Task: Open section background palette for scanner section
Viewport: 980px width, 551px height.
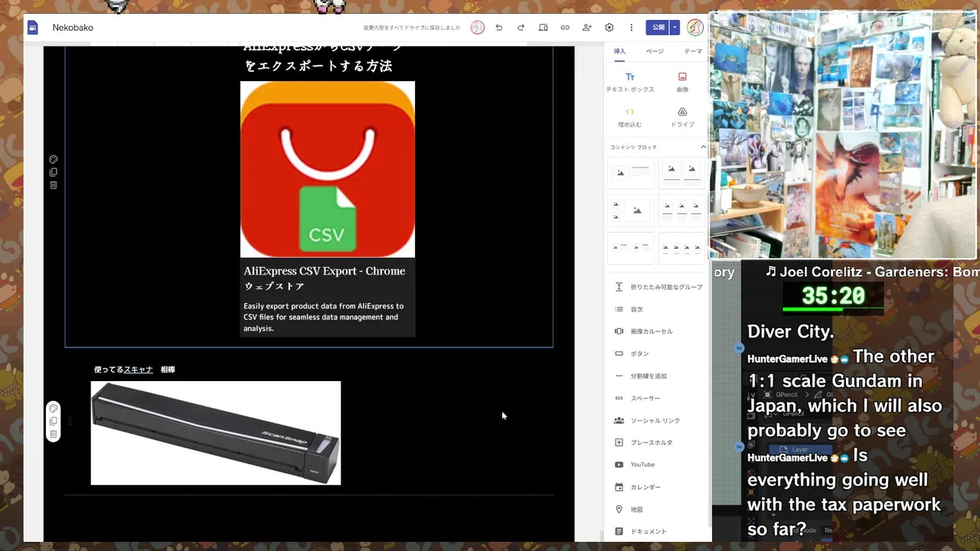Action: [54, 409]
